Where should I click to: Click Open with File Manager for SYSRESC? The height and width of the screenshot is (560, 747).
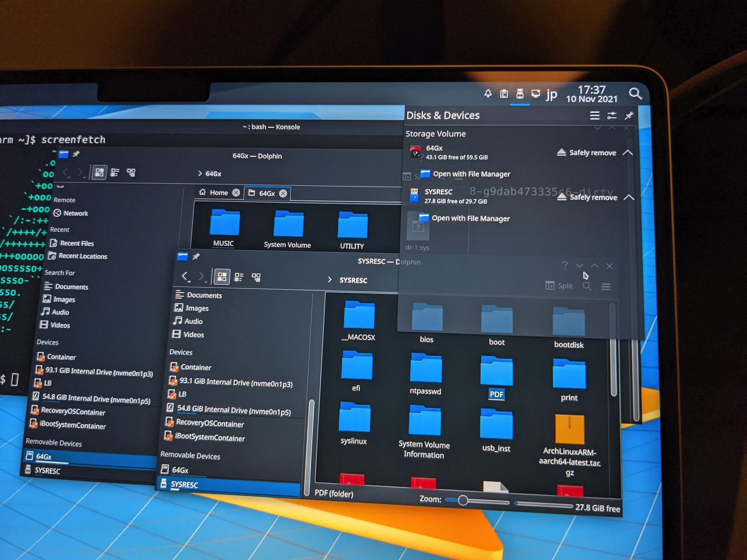pyautogui.click(x=470, y=218)
